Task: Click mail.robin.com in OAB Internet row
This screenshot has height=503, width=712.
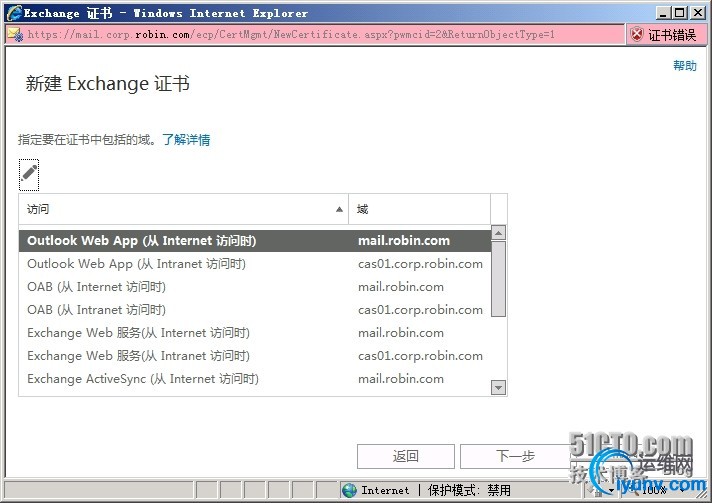Action: tap(400, 287)
